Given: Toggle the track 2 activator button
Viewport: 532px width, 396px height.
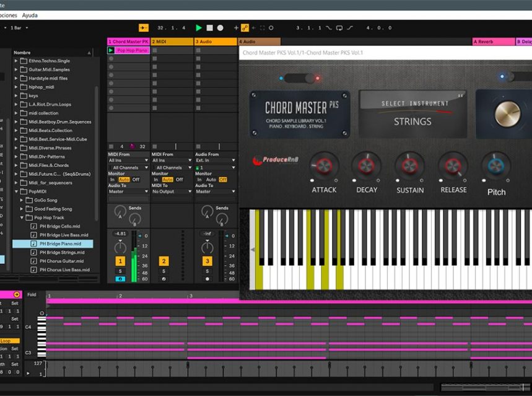Looking at the screenshot, I should 164,261.
